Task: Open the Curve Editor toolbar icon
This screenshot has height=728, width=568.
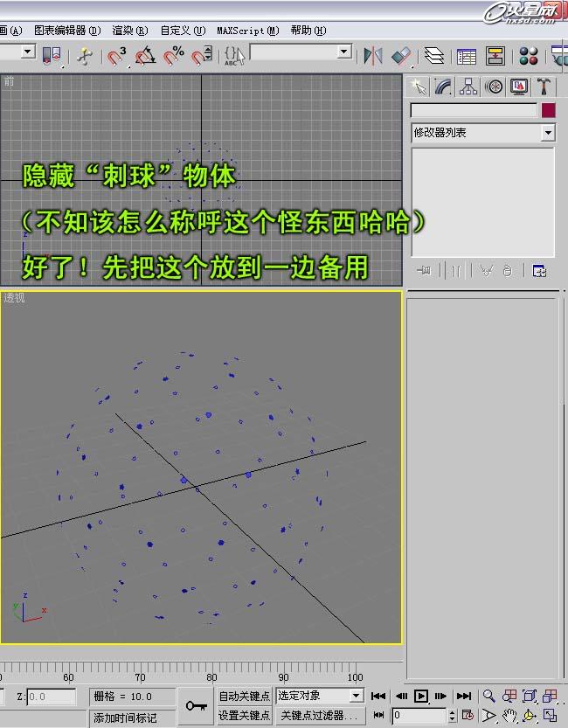Action: [467, 56]
